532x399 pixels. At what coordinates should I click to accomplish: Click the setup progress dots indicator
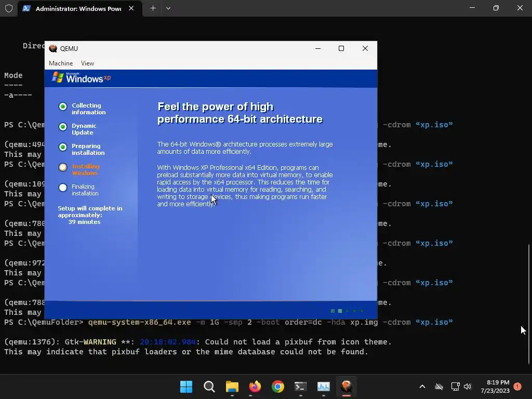(347, 311)
